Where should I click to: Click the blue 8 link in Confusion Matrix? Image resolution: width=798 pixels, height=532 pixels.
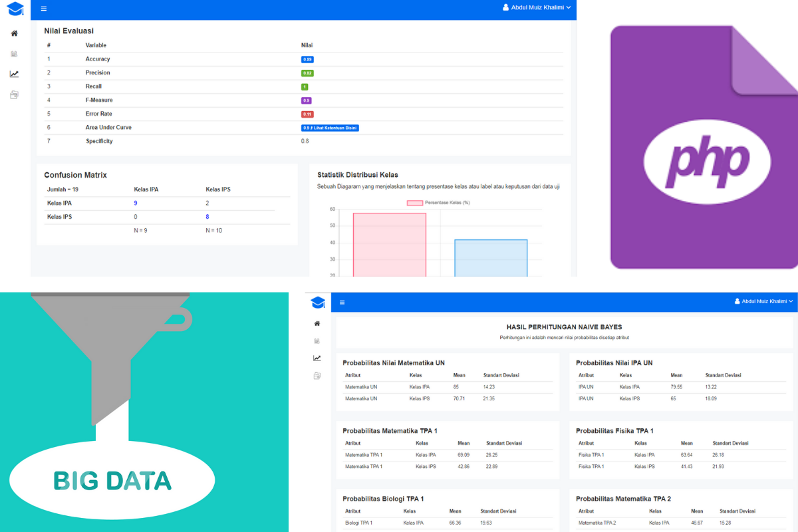click(x=207, y=217)
